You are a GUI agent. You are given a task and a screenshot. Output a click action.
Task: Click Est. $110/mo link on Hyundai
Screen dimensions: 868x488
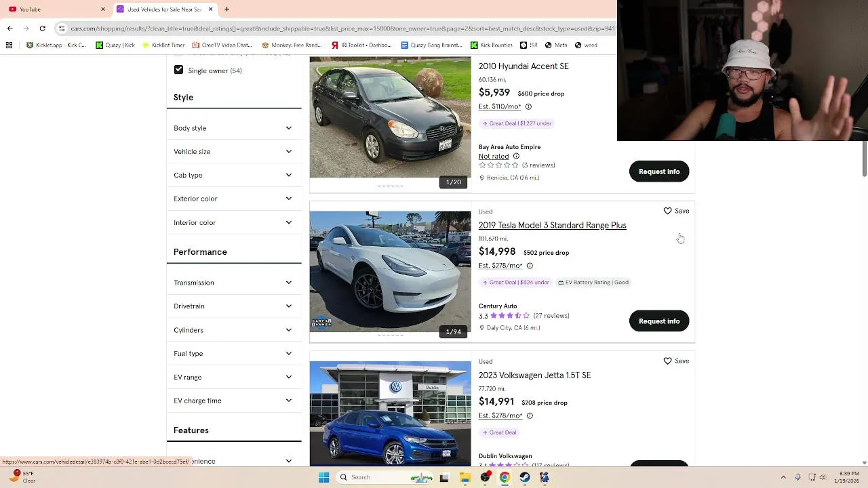point(500,107)
